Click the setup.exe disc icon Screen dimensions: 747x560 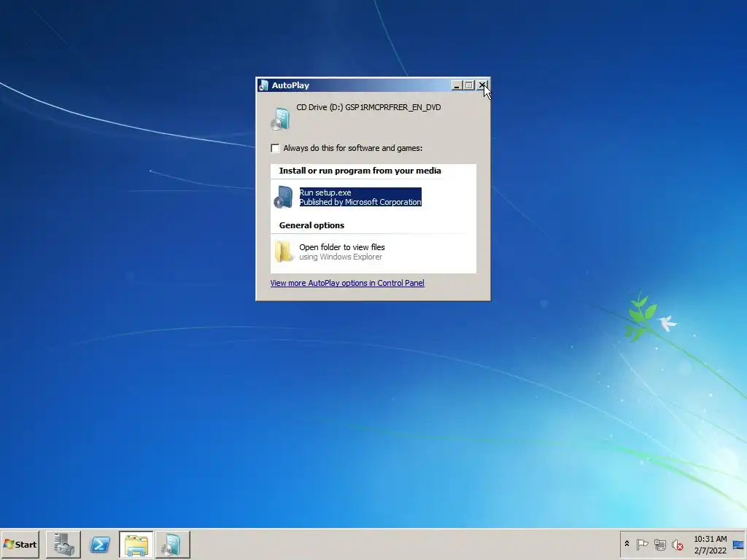click(x=284, y=197)
